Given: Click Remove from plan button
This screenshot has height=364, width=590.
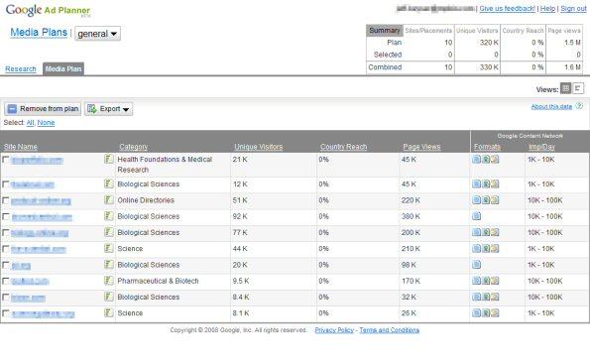Looking at the screenshot, I should click(x=43, y=109).
